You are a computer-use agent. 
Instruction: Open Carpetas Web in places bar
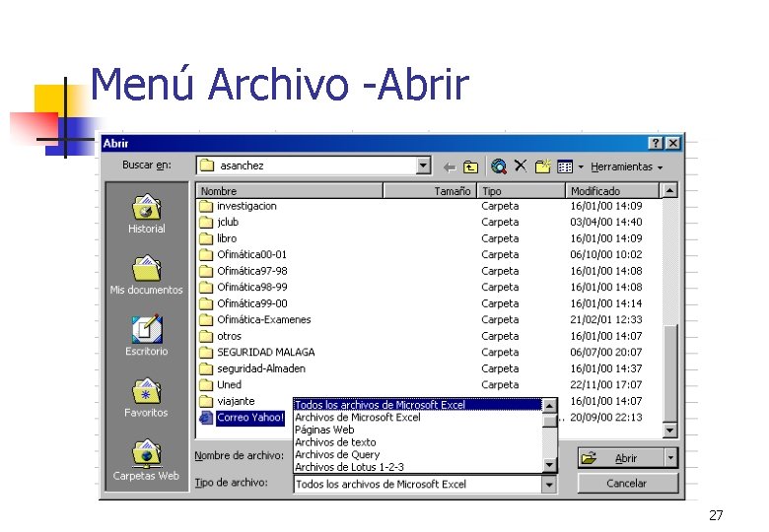[146, 460]
